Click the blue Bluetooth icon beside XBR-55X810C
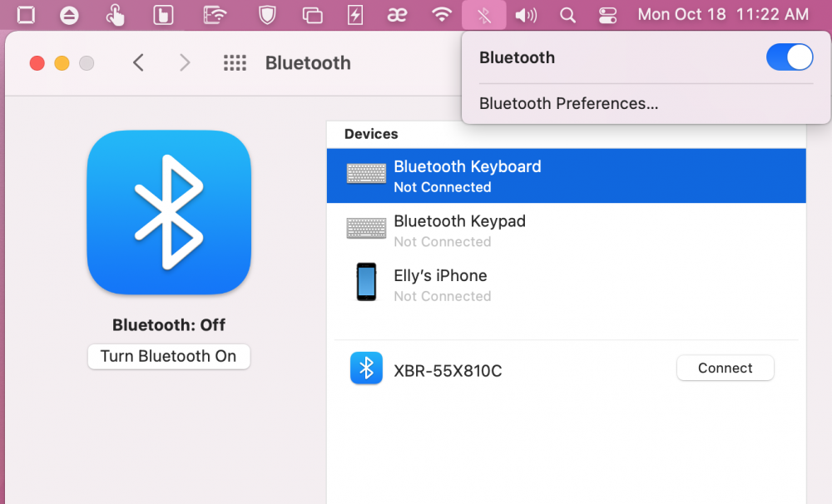Viewport: 832px width, 504px height. tap(366, 368)
